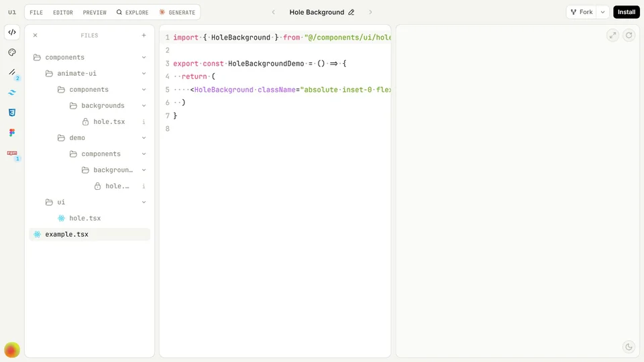Open the CSS3 shield icon in sidebar
This screenshot has width=644, height=362.
[x=12, y=113]
